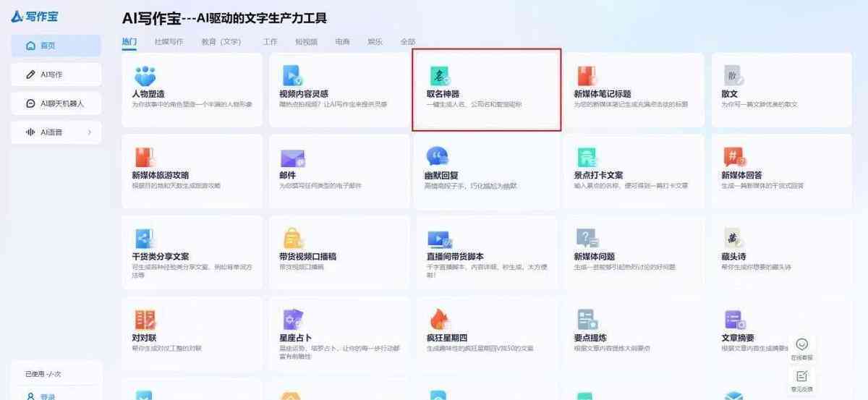Open the 新媒体笔记标题 tool icon
Viewport: 868px width, 400px height.
tap(587, 75)
